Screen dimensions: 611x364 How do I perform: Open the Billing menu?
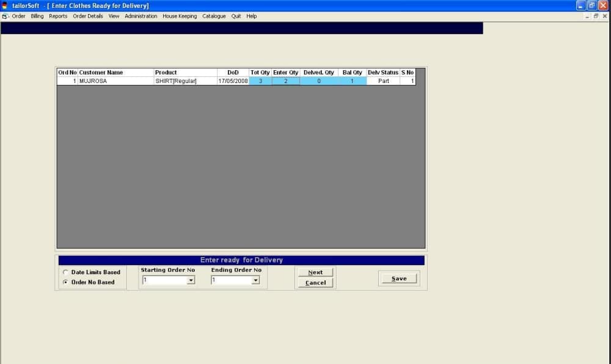(x=37, y=16)
